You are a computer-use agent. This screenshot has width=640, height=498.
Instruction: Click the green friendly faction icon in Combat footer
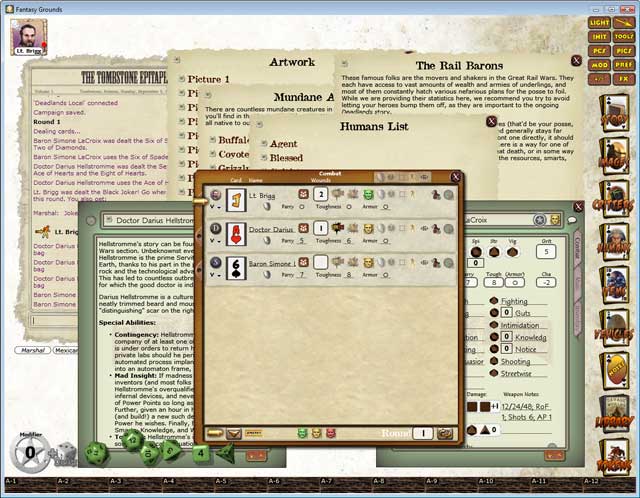(302, 433)
